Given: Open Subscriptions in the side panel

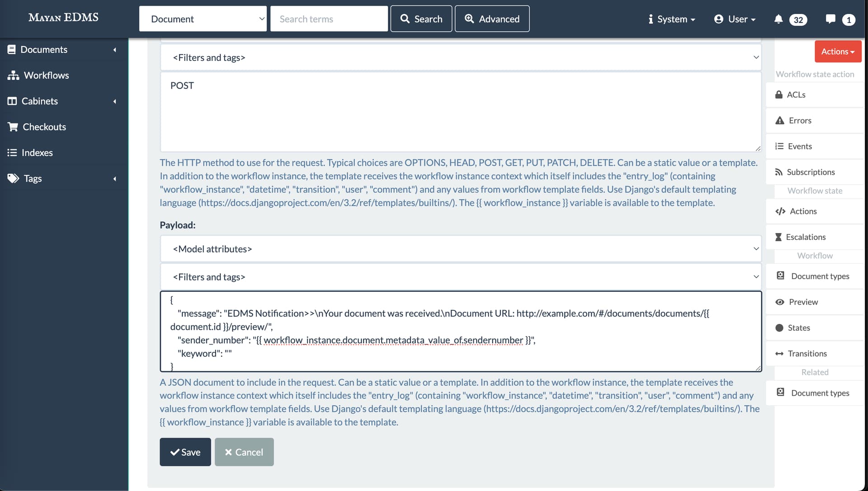Looking at the screenshot, I should point(815,172).
